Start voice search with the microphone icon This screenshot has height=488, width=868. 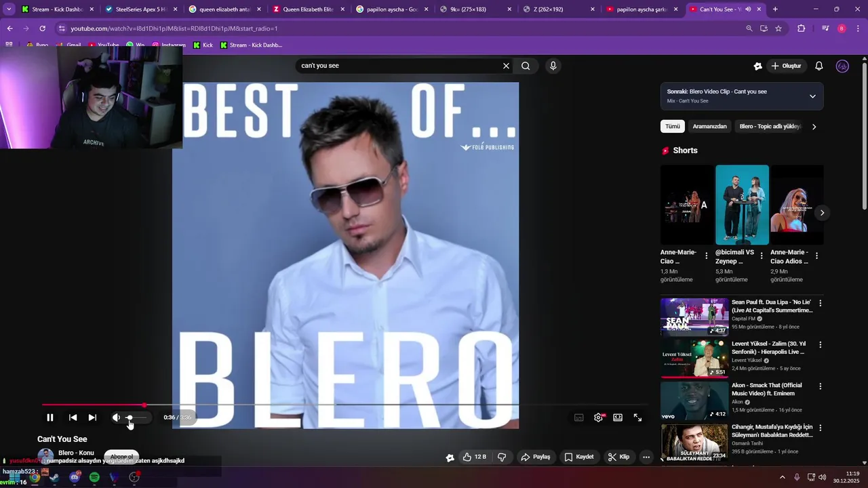553,66
